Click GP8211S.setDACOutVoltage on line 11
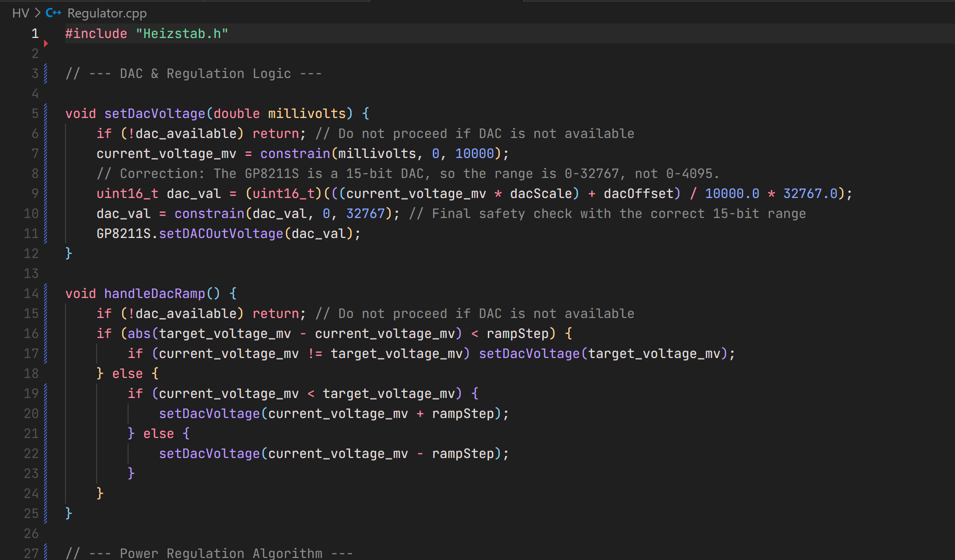The height and width of the screenshot is (560, 955). pos(190,233)
